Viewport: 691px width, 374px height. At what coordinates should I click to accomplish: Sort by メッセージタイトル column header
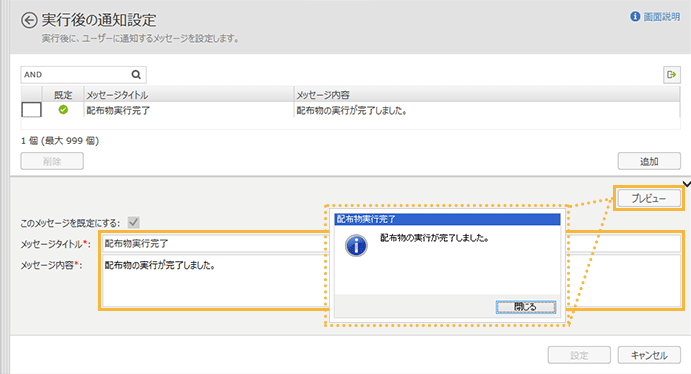click(189, 95)
